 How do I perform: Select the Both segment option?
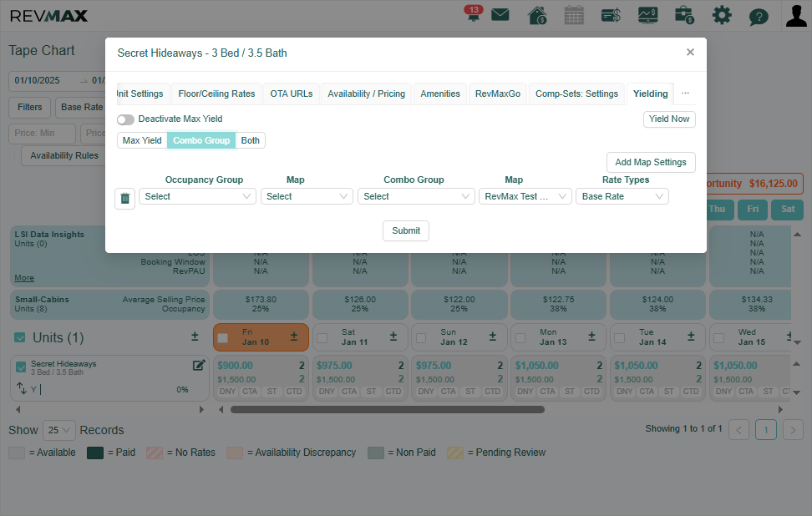[250, 140]
